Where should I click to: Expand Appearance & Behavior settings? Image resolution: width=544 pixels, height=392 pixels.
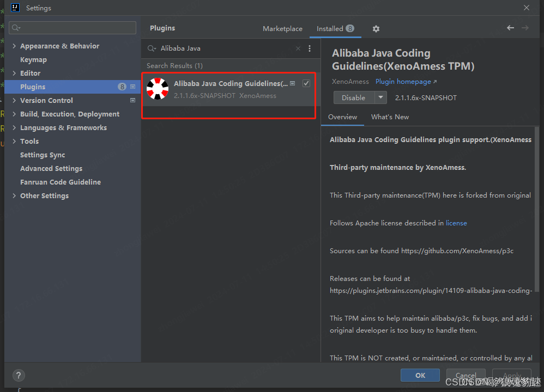(x=14, y=46)
